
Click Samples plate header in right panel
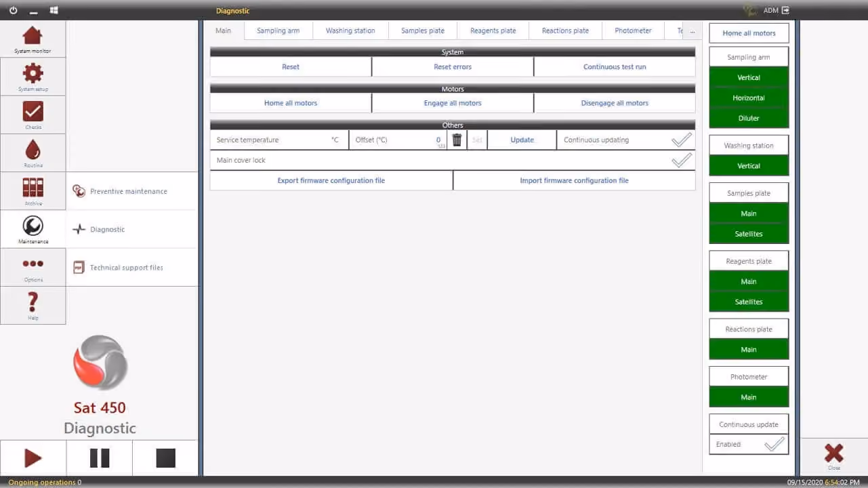click(x=749, y=193)
